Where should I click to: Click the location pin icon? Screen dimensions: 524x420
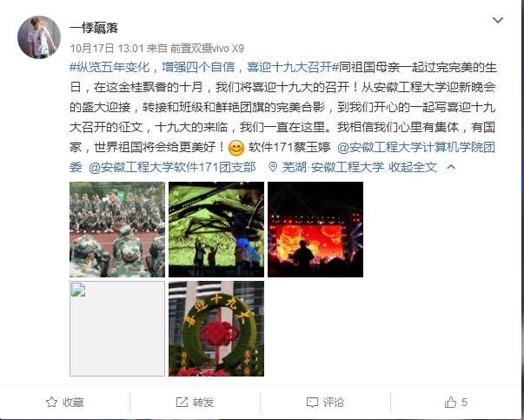pyautogui.click(x=273, y=167)
